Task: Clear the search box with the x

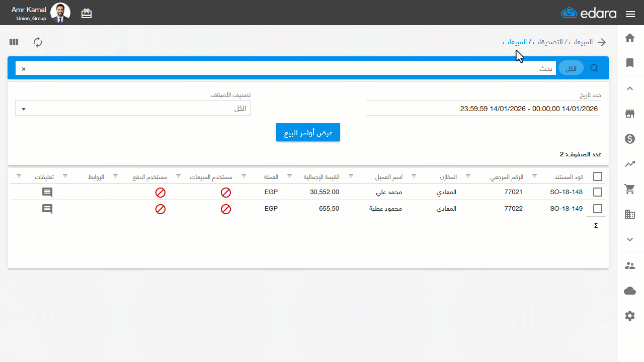Action: pos(23,68)
